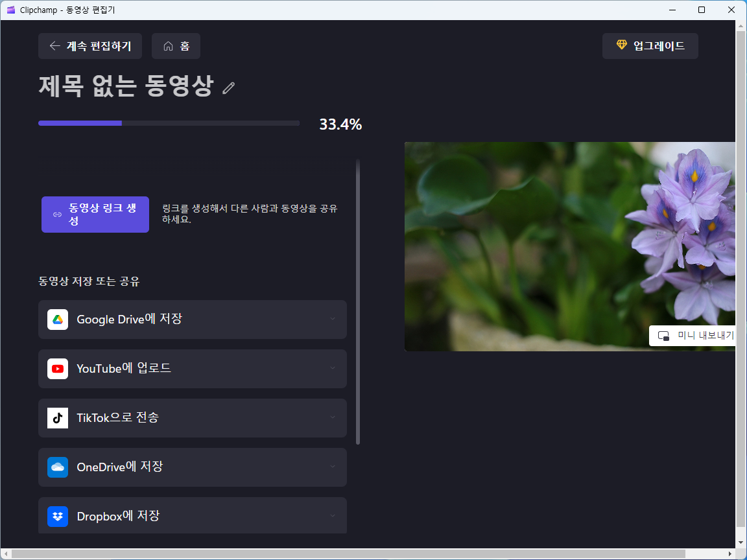Click the 제목 없는 동영상 title
Image resolution: width=747 pixels, height=560 pixels.
pos(126,87)
